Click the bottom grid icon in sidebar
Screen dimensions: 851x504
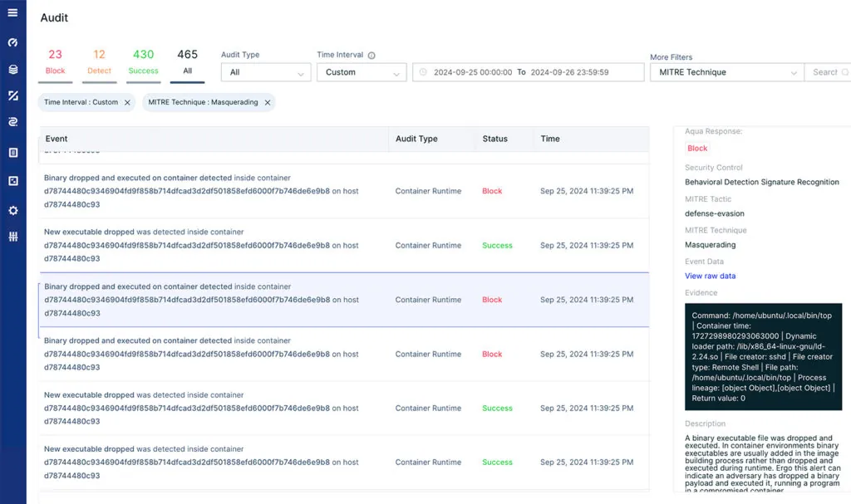coord(12,237)
